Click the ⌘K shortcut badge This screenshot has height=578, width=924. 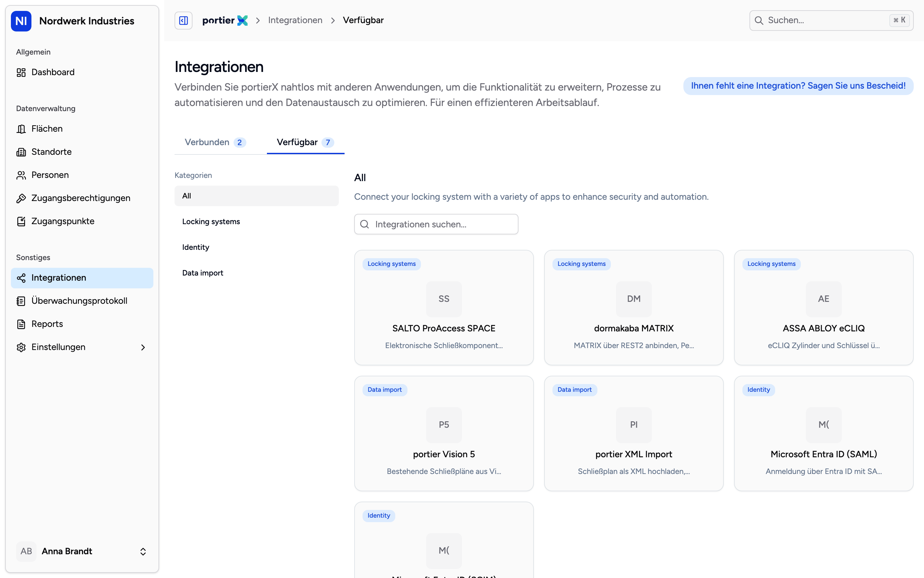pyautogui.click(x=899, y=20)
